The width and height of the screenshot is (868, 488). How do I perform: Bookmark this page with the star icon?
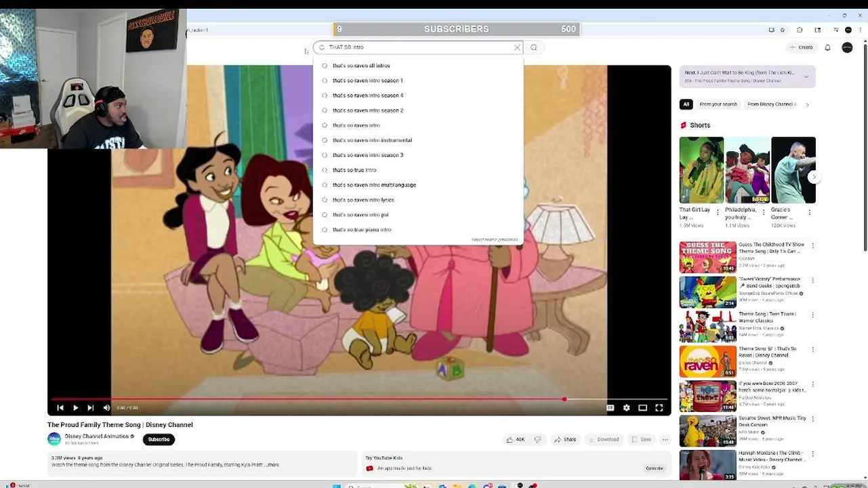point(783,30)
